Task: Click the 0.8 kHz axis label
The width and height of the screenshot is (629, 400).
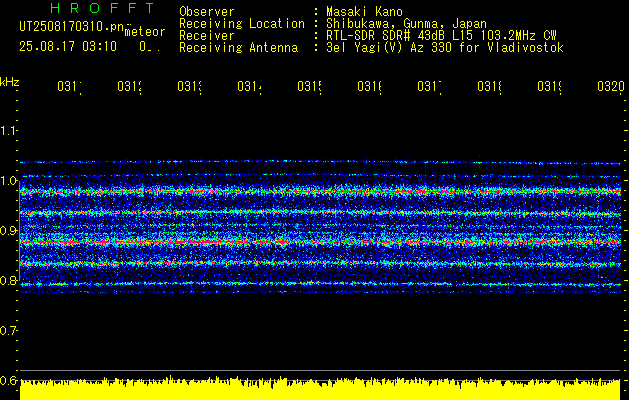Action: (x=8, y=280)
